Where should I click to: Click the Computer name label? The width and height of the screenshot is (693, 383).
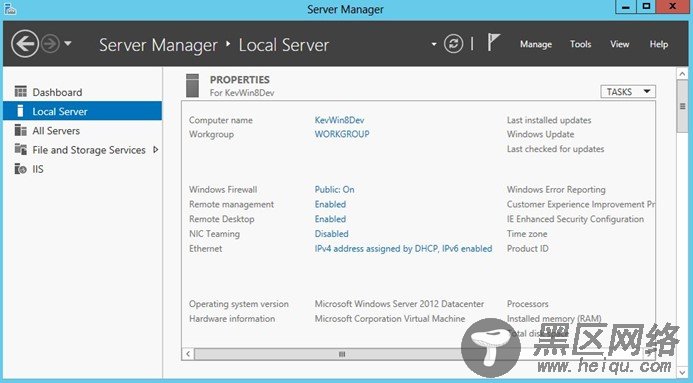221,120
